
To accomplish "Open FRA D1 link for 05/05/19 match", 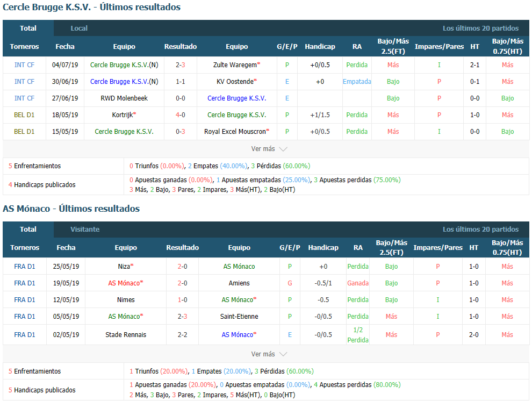I will point(24,316).
